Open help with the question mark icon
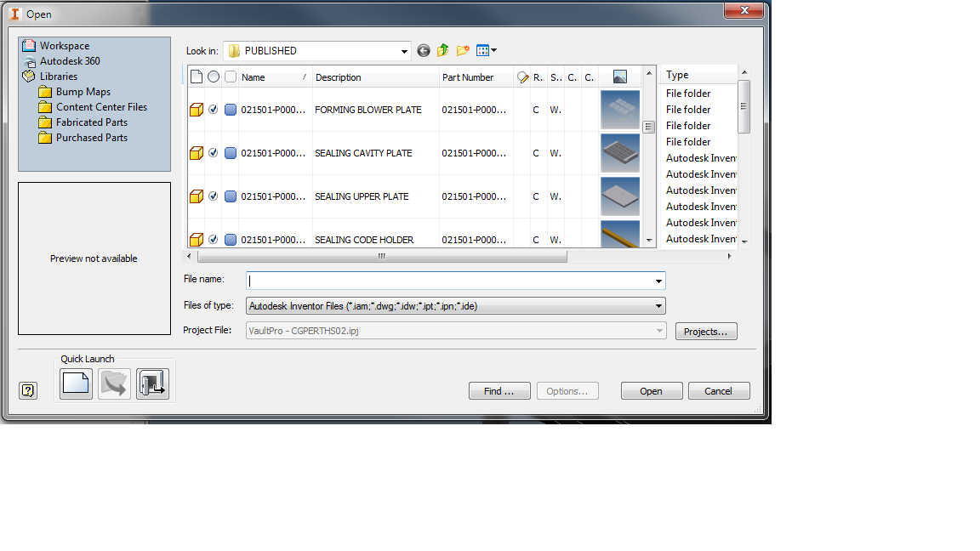 (x=28, y=390)
